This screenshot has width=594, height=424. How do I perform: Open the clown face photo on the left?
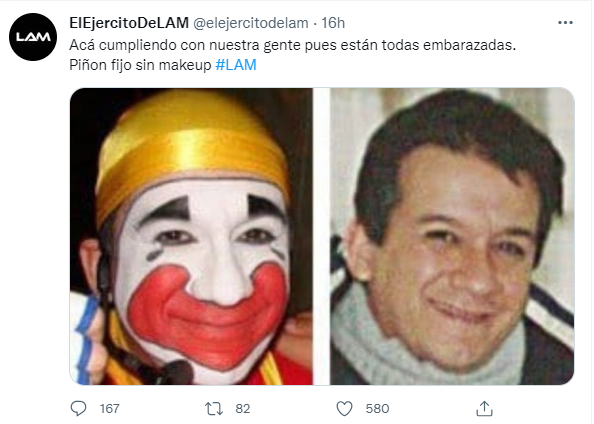pyautogui.click(x=191, y=236)
